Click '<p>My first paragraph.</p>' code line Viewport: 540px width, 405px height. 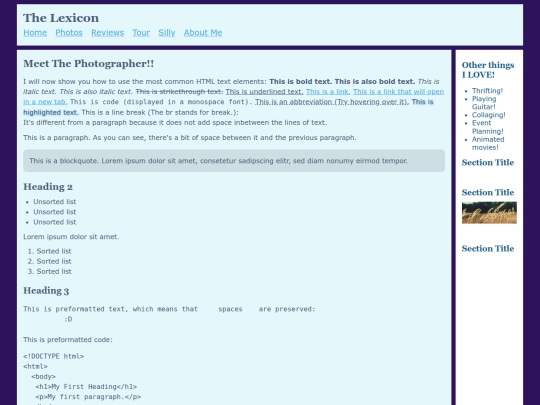(x=88, y=397)
